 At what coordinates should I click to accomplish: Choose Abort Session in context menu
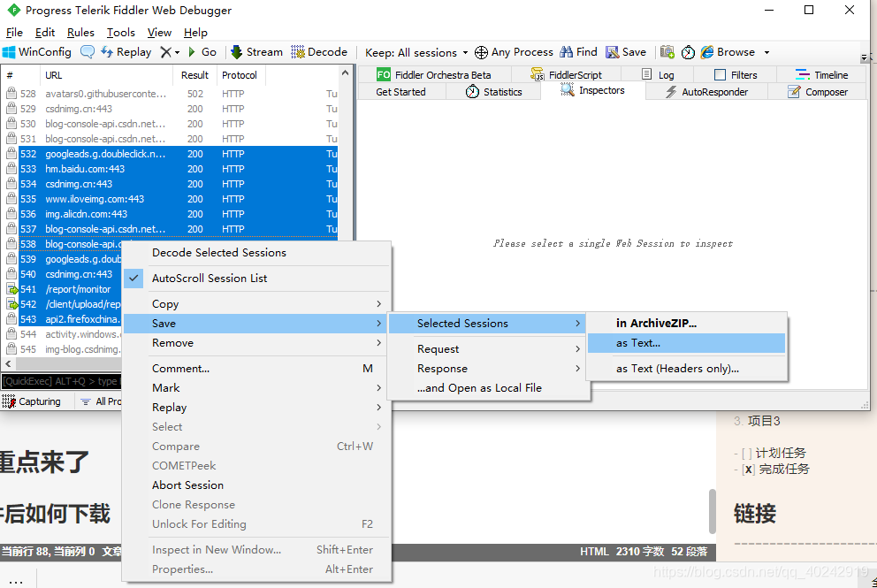tap(256, 485)
